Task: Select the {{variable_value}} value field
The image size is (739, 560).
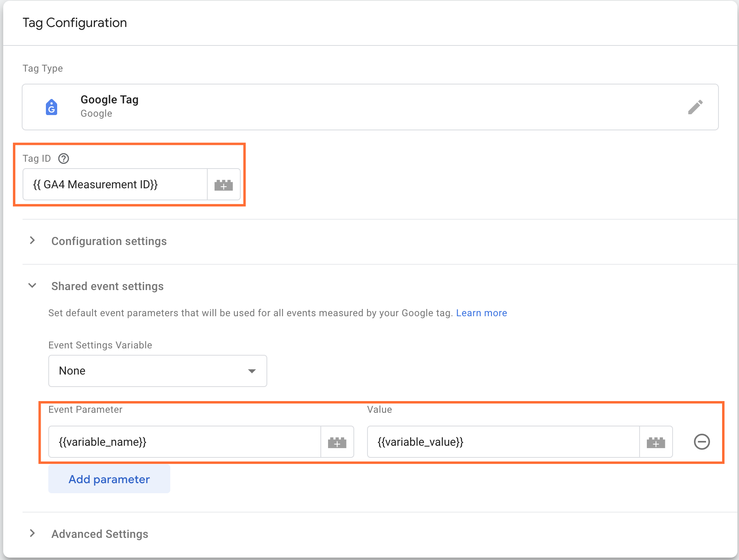Action: pyautogui.click(x=503, y=442)
